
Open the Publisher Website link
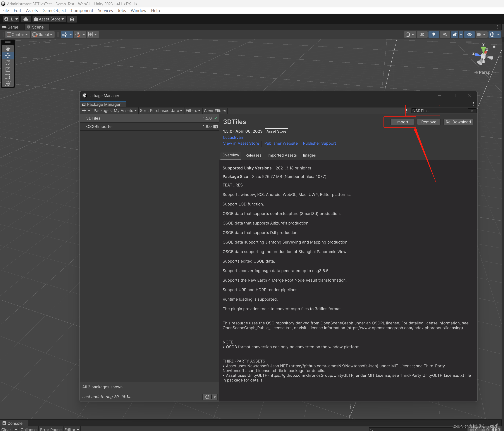click(x=281, y=143)
